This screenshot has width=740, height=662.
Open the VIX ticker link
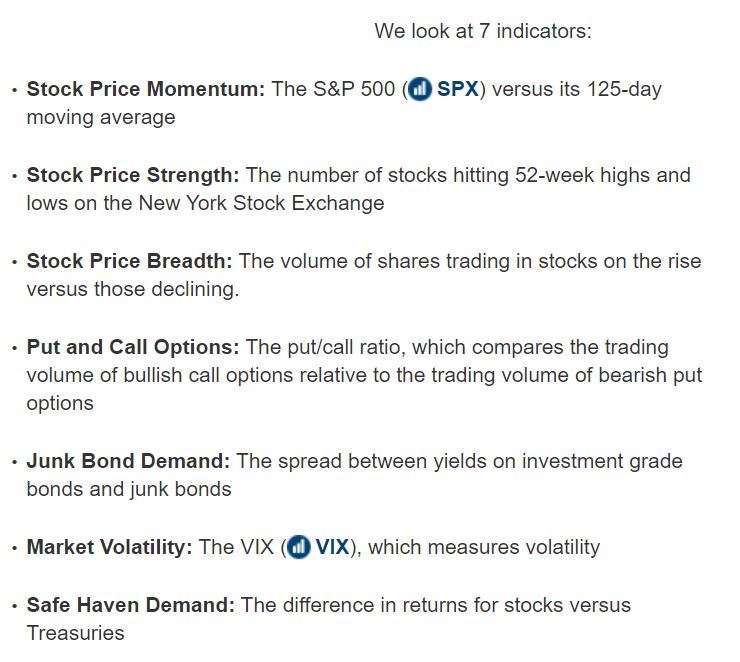tap(332, 547)
